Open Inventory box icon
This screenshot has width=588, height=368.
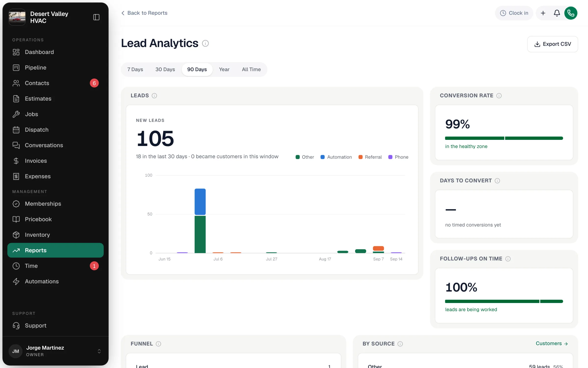16,235
